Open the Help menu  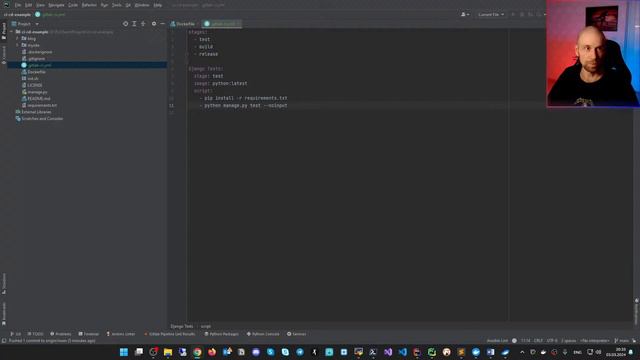click(158, 5)
